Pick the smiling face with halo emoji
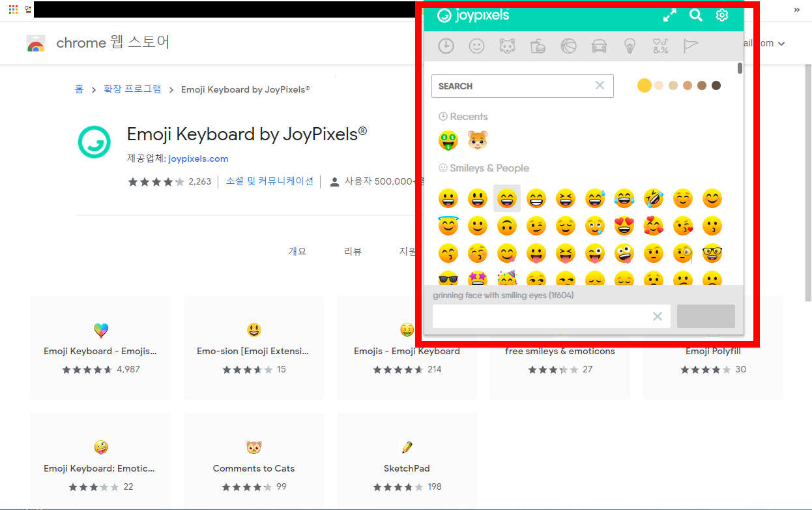Screen dimensions: 812x510 pyautogui.click(x=448, y=226)
